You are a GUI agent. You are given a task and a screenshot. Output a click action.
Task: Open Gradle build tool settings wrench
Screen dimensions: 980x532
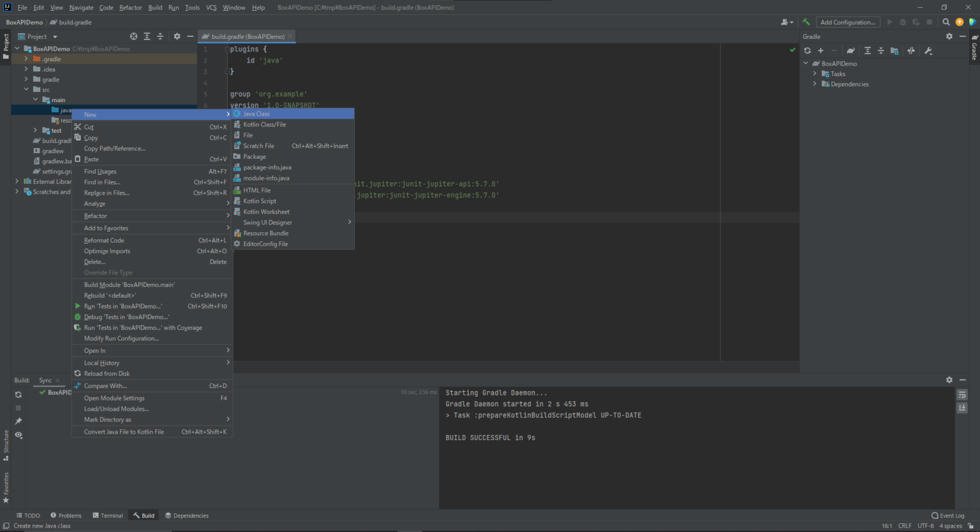pyautogui.click(x=928, y=51)
